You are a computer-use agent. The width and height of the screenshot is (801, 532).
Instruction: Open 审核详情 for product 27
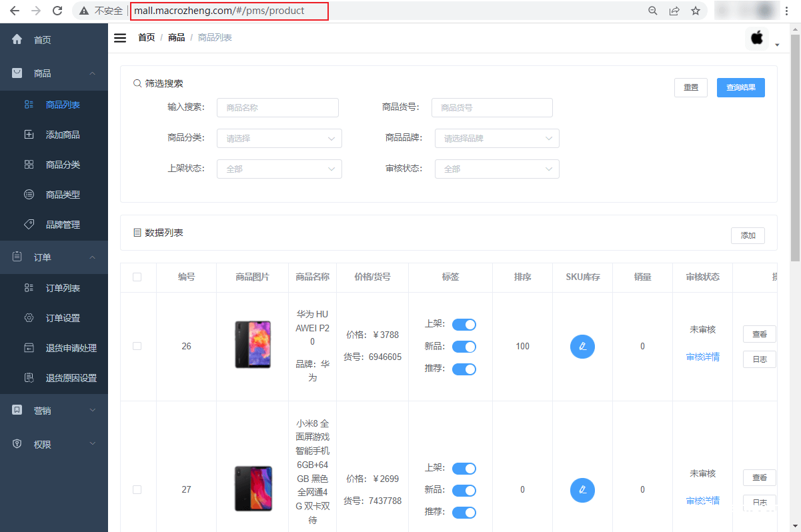pyautogui.click(x=702, y=501)
